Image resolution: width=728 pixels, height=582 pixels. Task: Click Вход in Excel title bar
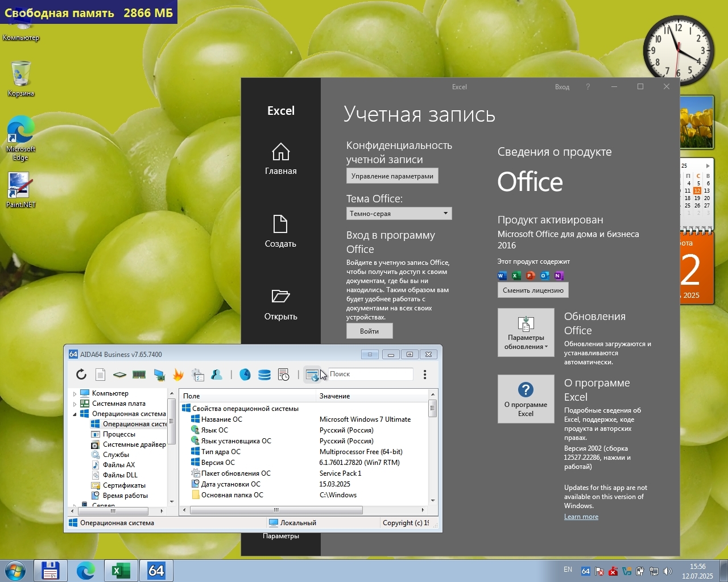tap(562, 87)
